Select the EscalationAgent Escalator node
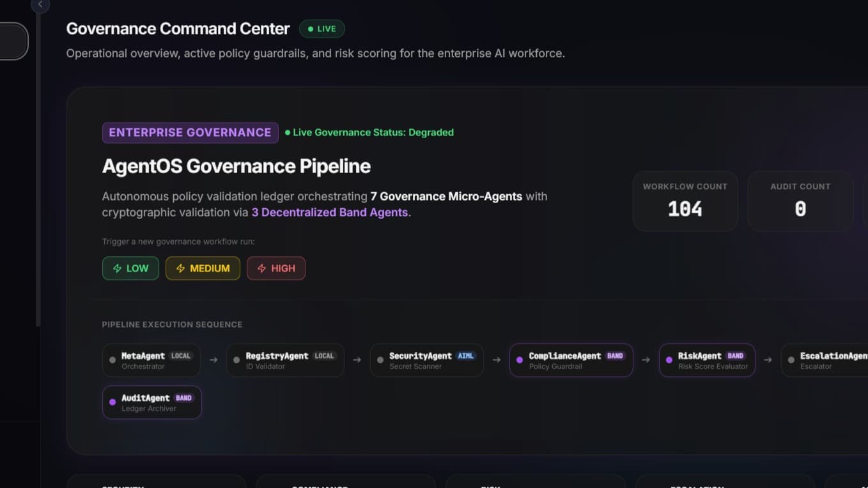 point(825,360)
